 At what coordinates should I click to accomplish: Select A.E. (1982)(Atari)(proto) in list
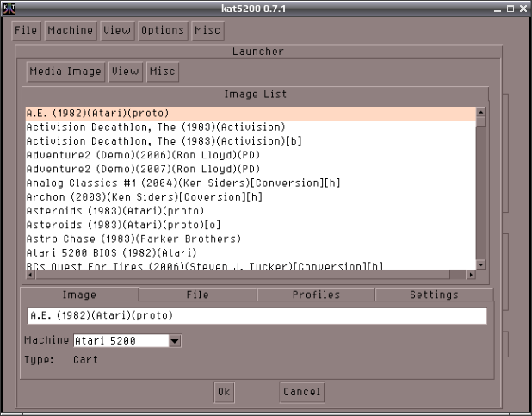(251, 114)
